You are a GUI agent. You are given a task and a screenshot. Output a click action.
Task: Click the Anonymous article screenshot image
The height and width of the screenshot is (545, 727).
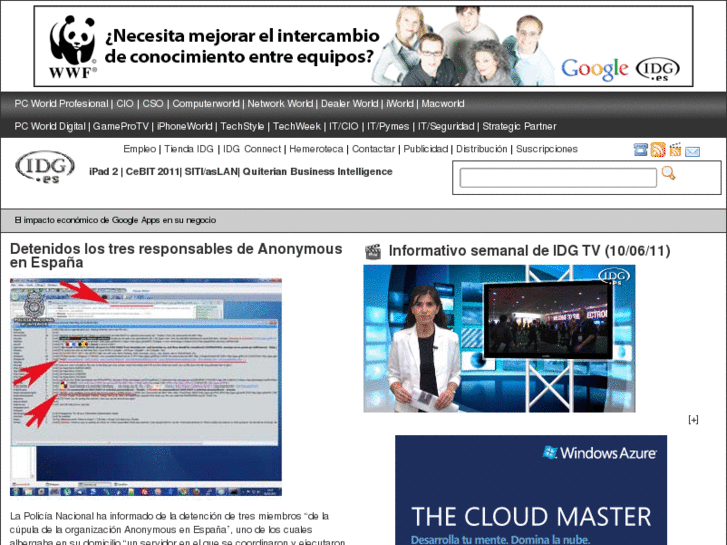click(146, 387)
